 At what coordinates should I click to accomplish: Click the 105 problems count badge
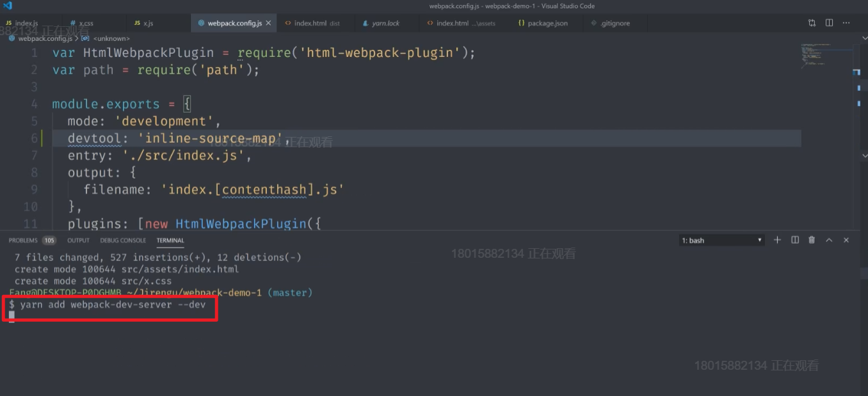pos(49,241)
